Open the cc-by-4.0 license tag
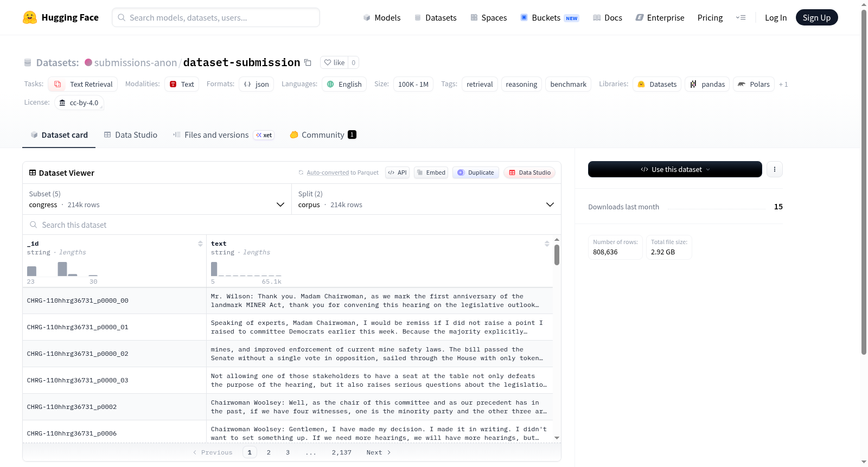Image resolution: width=868 pixels, height=467 pixels. pos(79,103)
